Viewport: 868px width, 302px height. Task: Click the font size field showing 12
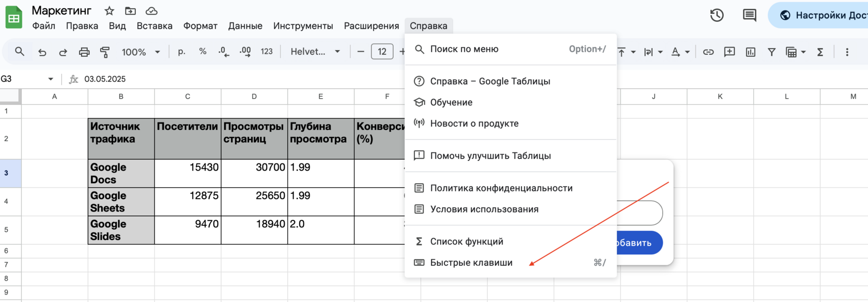[382, 52]
